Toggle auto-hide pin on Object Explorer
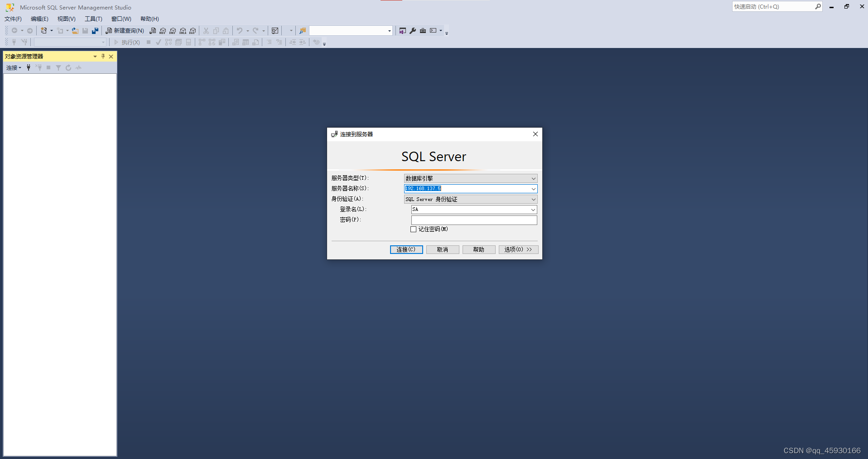Viewport: 868px width, 459px height. click(103, 56)
